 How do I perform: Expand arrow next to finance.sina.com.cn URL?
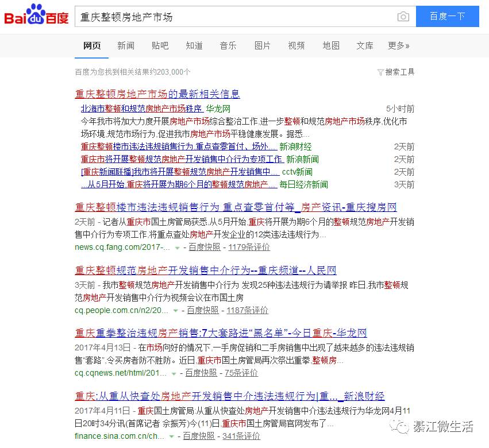point(171,437)
